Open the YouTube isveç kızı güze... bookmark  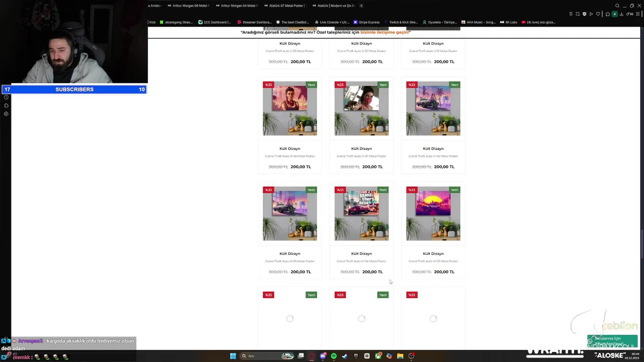point(538,22)
